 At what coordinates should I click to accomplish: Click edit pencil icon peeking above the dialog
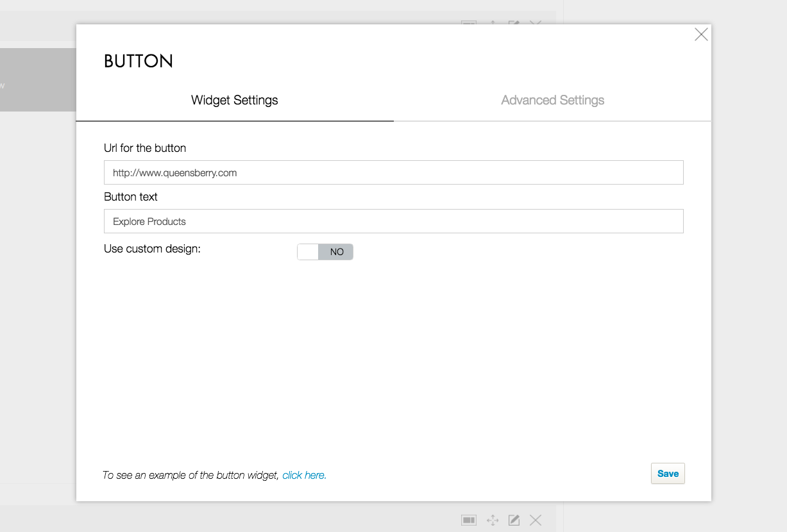coord(514,23)
